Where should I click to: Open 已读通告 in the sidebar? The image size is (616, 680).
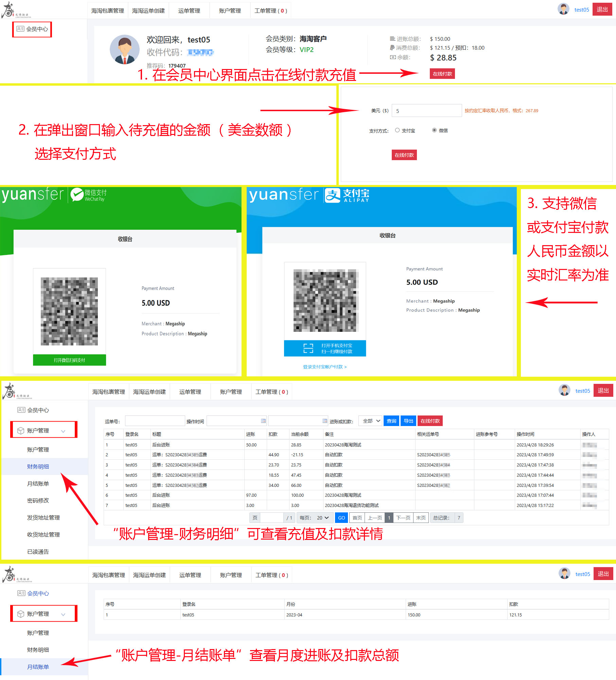(x=38, y=551)
